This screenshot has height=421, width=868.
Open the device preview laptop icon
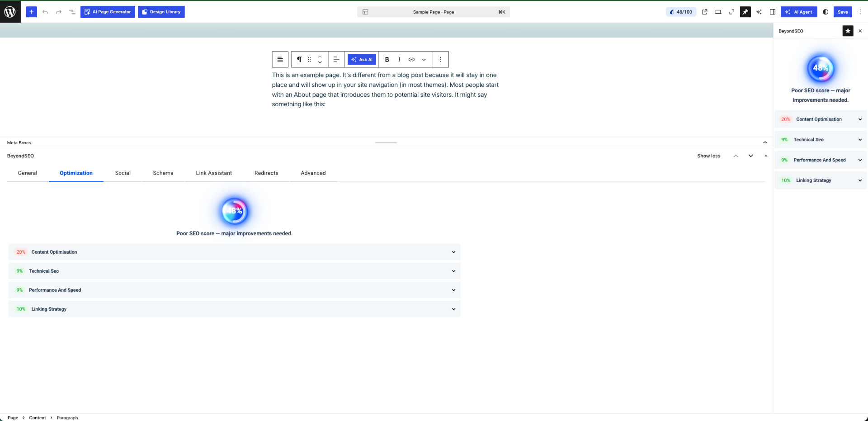pyautogui.click(x=718, y=12)
